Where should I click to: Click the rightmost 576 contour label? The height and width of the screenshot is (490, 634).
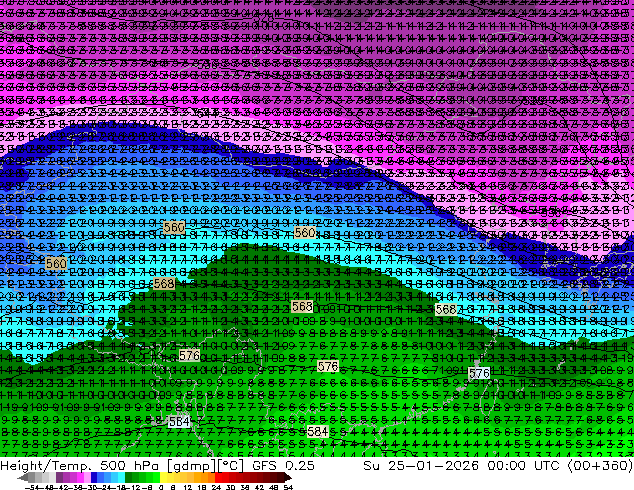coord(479,373)
